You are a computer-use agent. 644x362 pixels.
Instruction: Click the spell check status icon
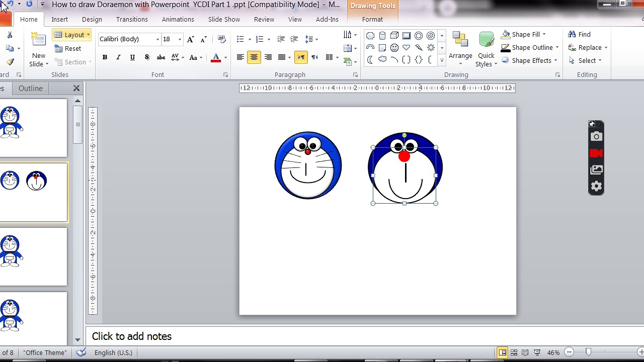[x=81, y=352]
